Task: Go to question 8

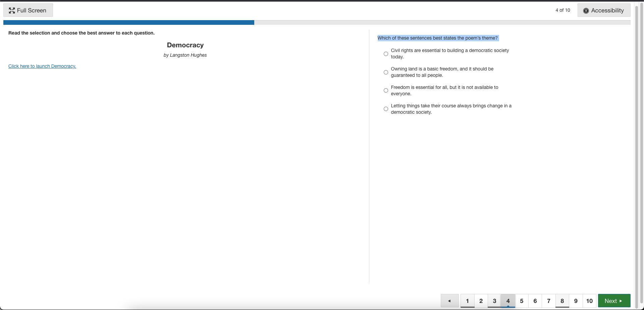Action: point(562,301)
